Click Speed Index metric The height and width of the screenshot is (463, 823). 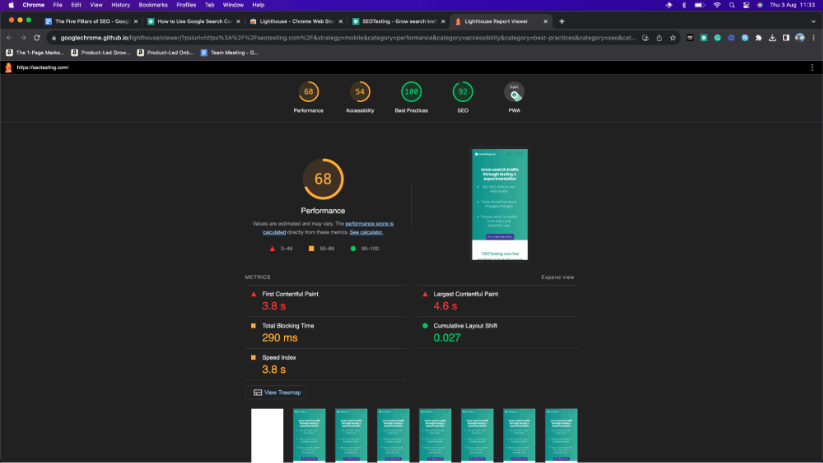point(325,364)
